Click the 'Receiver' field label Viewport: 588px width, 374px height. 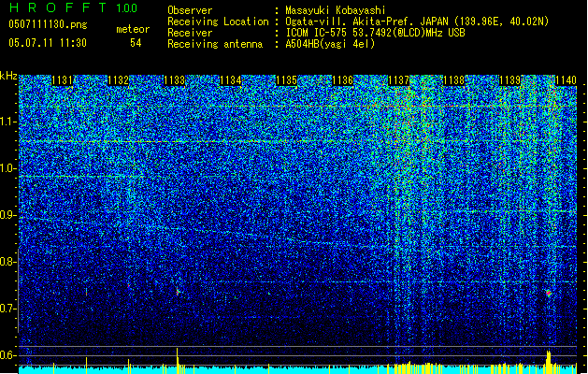point(190,33)
